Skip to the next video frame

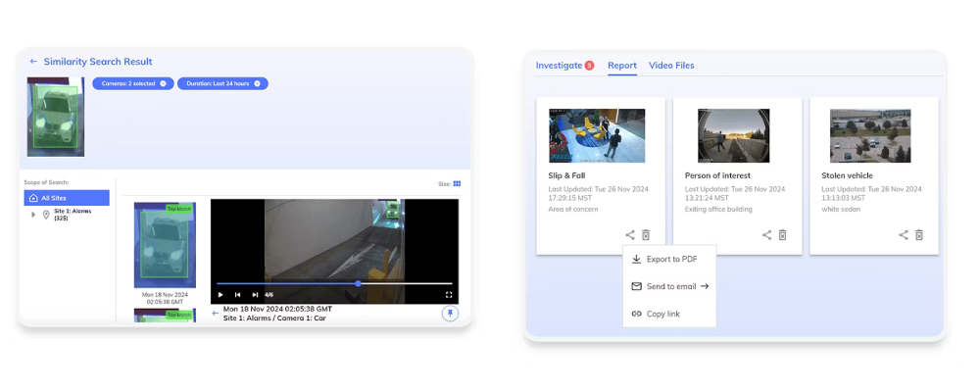coord(255,294)
